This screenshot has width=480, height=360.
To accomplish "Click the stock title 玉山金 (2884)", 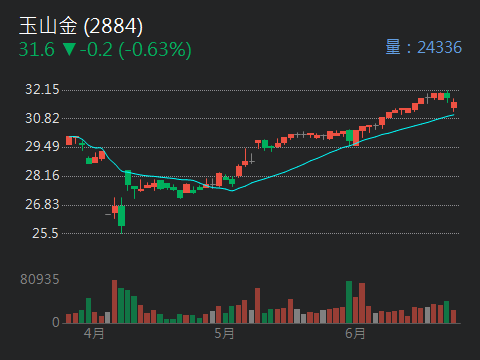I will pos(81,26).
